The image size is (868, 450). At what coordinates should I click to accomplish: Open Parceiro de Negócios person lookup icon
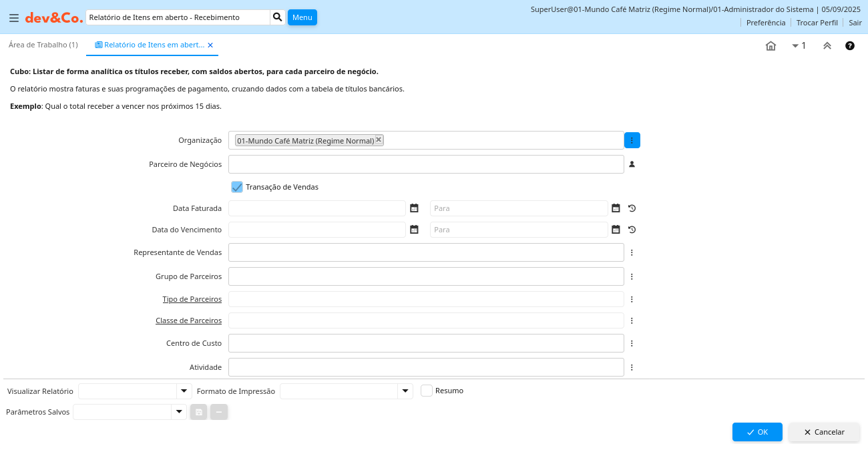(x=632, y=164)
